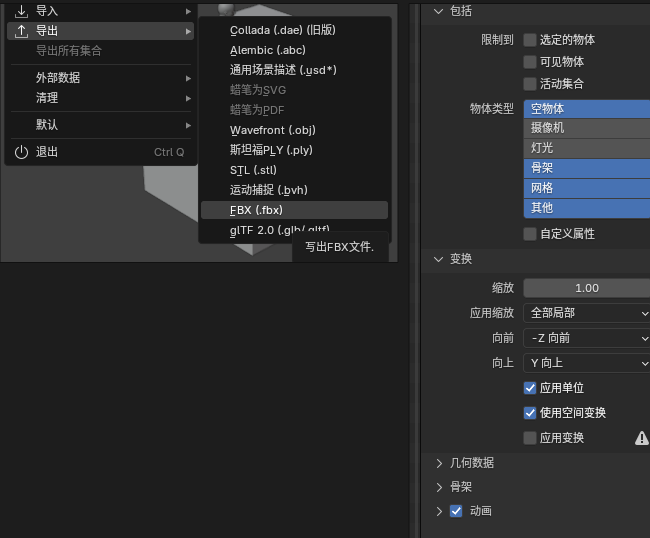Image resolution: width=650 pixels, height=538 pixels.
Task: Click the 缩放 1.00 value slider
Action: [x=587, y=288]
